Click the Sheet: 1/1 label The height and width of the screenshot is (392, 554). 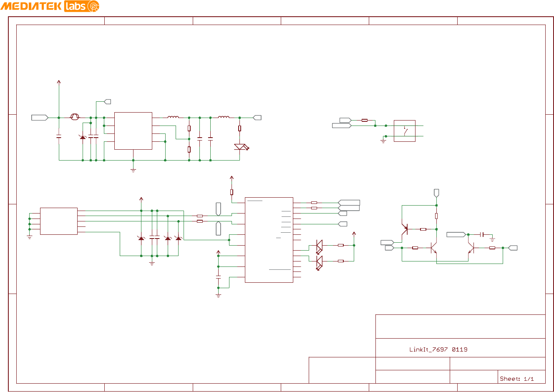[x=516, y=379]
